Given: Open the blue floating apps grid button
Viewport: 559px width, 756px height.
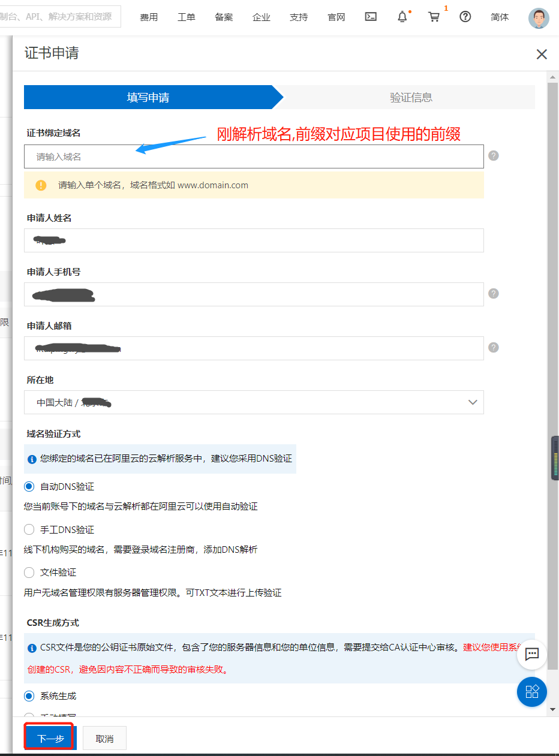Looking at the screenshot, I should coord(531,691).
